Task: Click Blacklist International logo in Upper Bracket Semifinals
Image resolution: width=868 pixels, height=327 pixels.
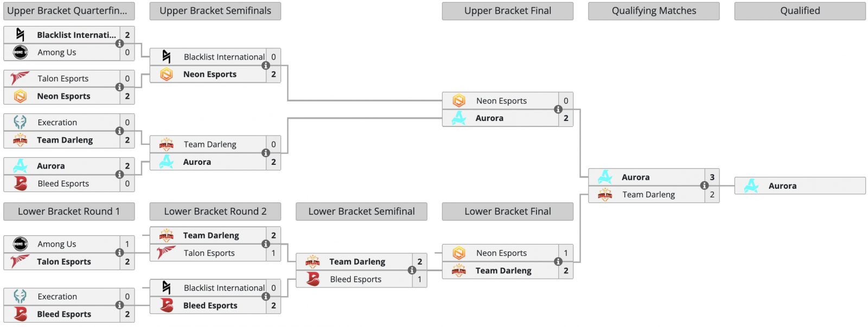Action: click(167, 56)
